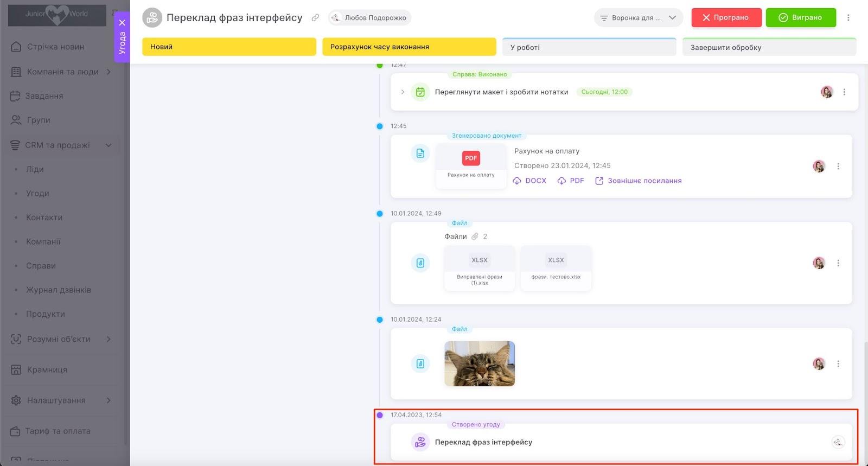868x466 pixels.
Task: Close the Угода side panel with X
Action: [122, 23]
